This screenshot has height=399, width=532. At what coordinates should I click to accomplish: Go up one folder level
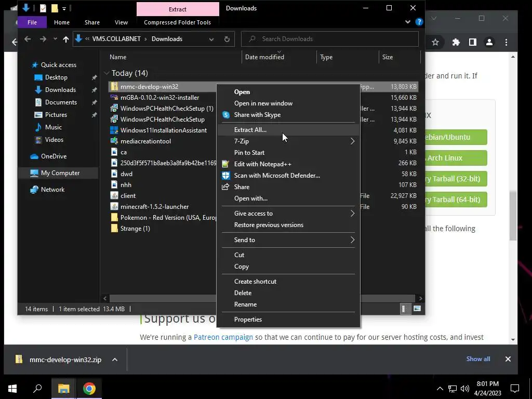[66, 39]
